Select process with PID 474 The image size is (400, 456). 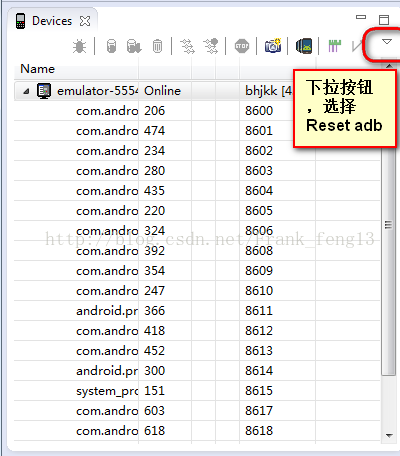(197, 131)
